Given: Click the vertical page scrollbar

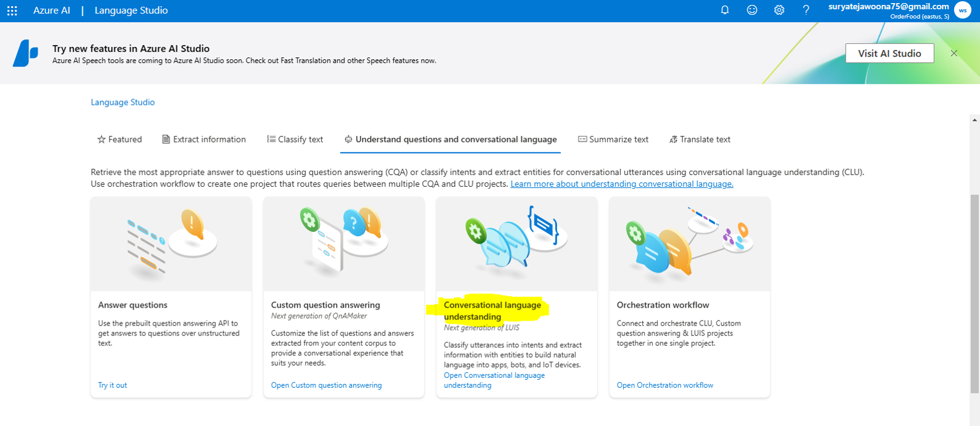Looking at the screenshot, I should point(974,293).
